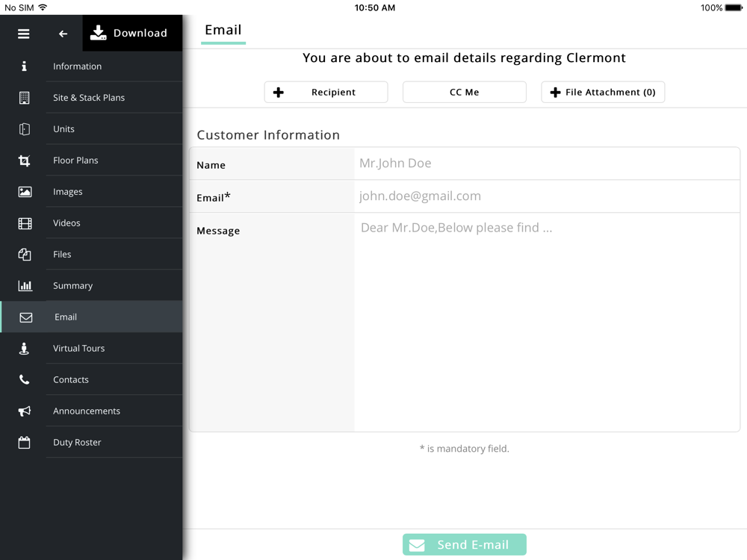Click the 'You are about to email details' text
This screenshot has height=560, width=747.
465,58
